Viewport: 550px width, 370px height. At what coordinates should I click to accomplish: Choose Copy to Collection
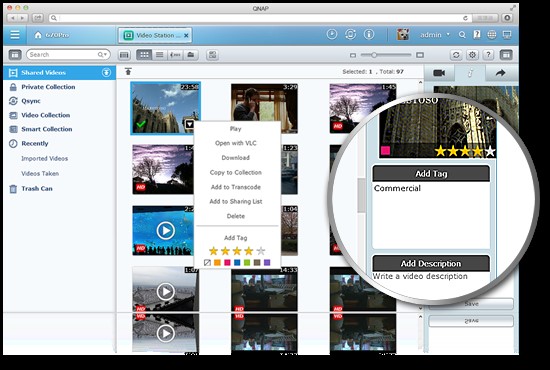click(236, 173)
